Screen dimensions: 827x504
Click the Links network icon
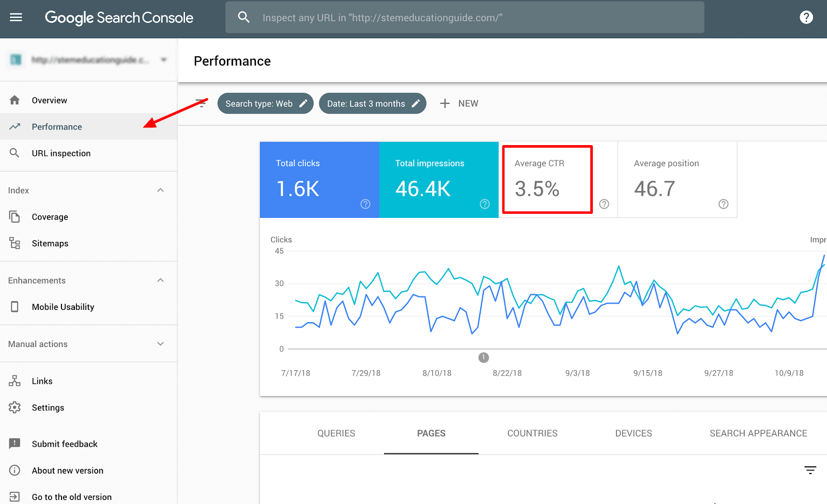[14, 381]
